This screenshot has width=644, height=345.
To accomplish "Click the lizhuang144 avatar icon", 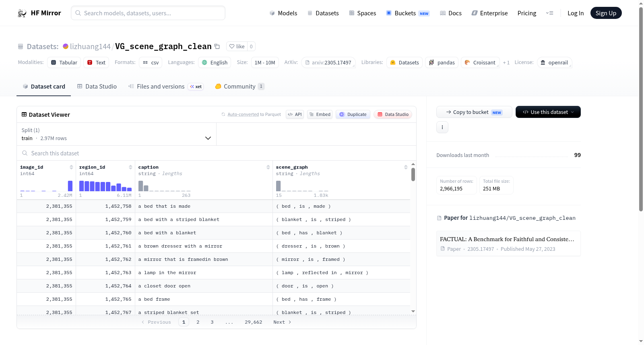I will pos(66,46).
